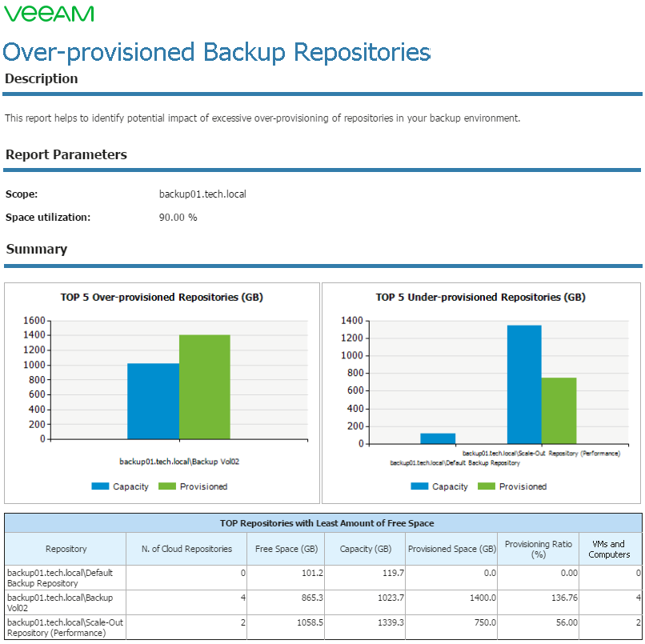Click the Capacity legend swatch in Over-provisioned chart

coord(100,486)
